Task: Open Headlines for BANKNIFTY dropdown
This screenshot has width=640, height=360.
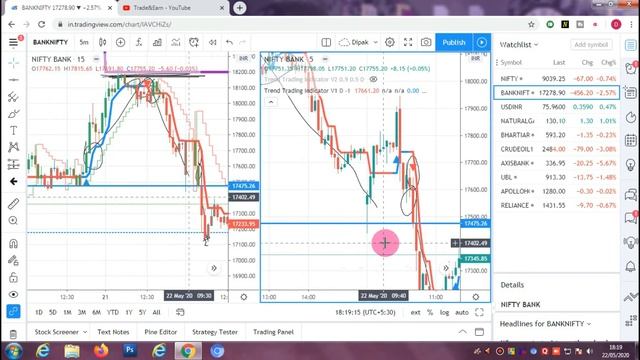Action: (545, 324)
